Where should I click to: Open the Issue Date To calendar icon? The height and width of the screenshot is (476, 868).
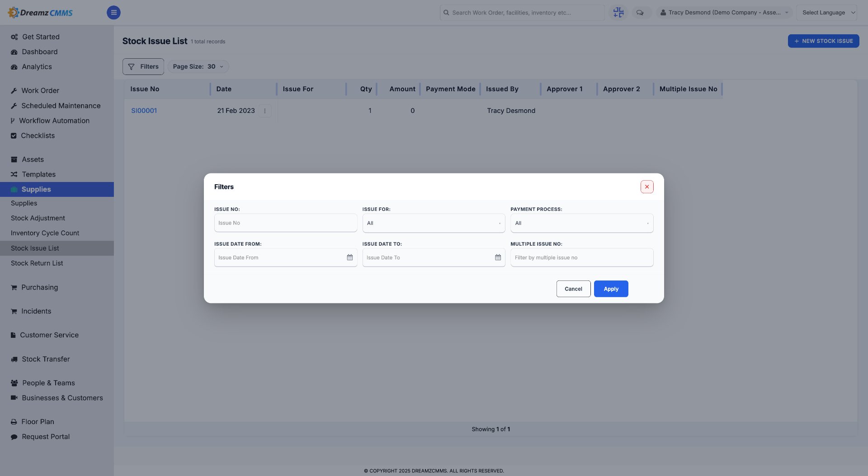[x=498, y=257]
